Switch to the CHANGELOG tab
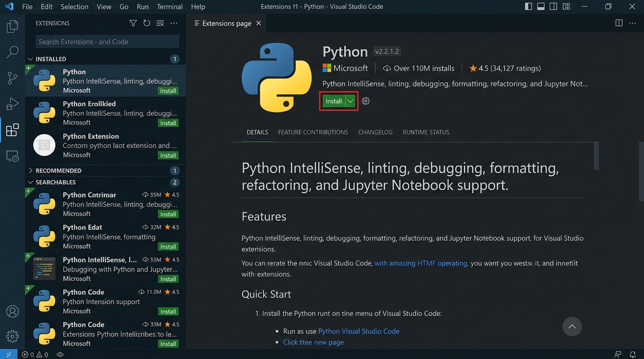Image resolution: width=644 pixels, height=359 pixels. [375, 132]
